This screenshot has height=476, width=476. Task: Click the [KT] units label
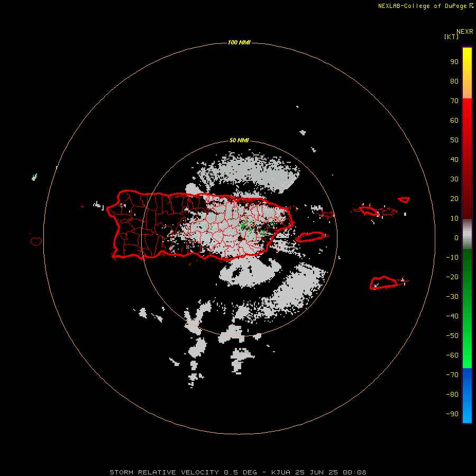pos(451,36)
